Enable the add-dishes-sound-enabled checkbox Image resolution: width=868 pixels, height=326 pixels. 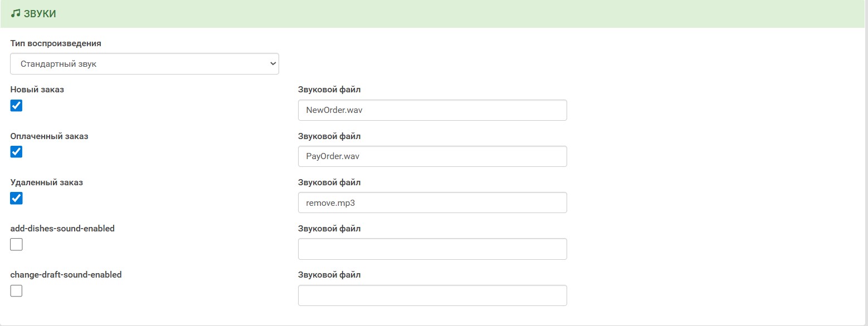[17, 244]
